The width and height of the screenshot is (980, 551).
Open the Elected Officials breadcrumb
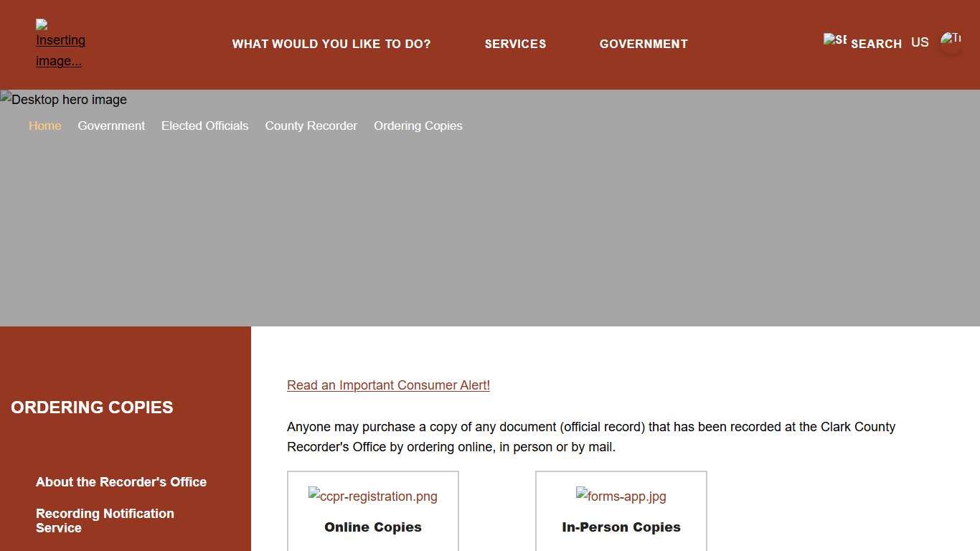[x=205, y=126]
